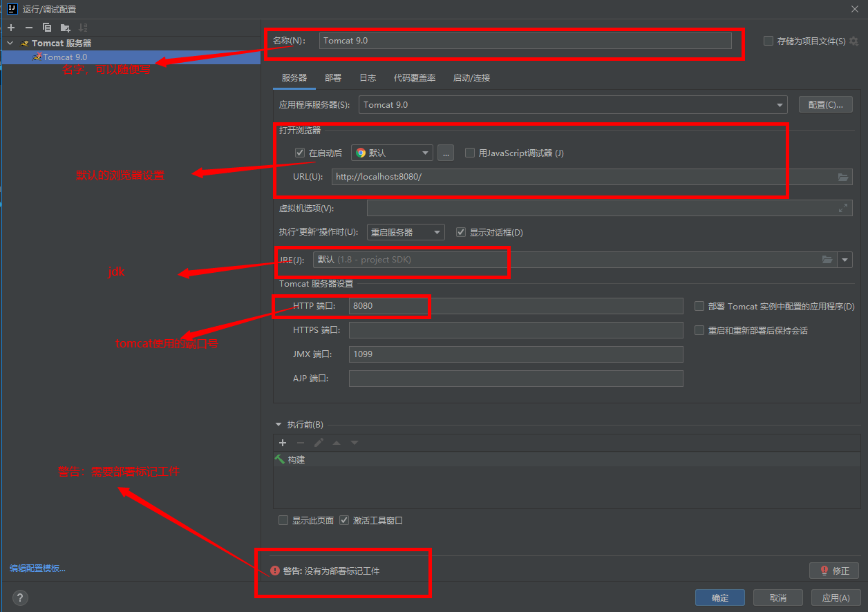Move before-launch task up arrow
Viewport: 868px width, 612px height.
coord(337,443)
